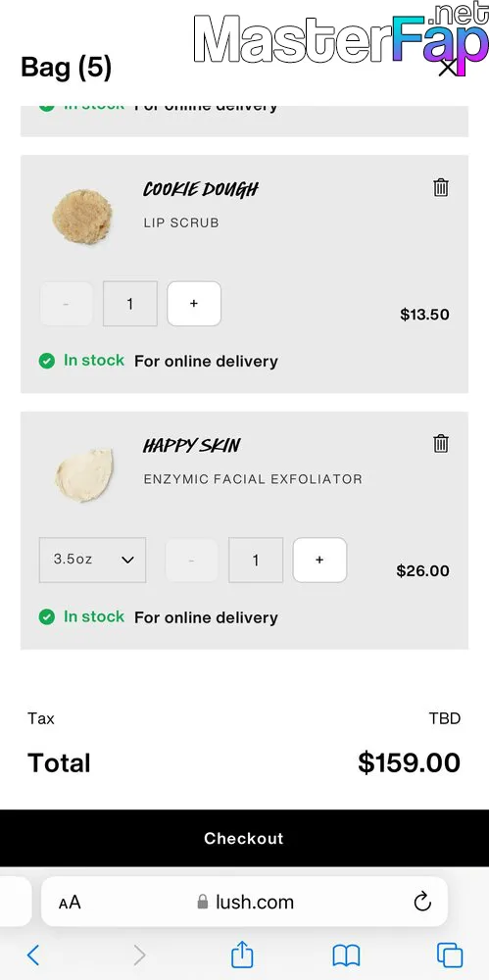Delete Cookie Dough lip scrub with trash icon
Image resolution: width=489 pixels, height=980 pixels.
tap(441, 187)
